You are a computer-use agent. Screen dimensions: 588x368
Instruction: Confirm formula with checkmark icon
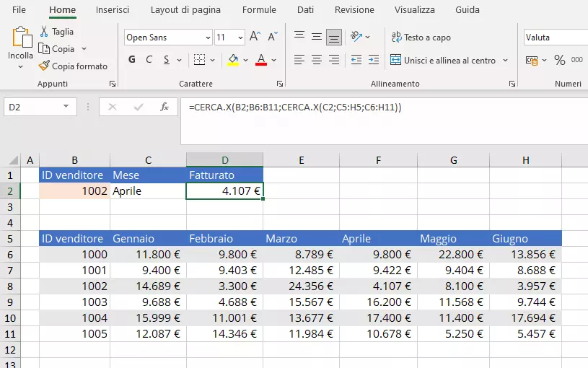point(139,108)
